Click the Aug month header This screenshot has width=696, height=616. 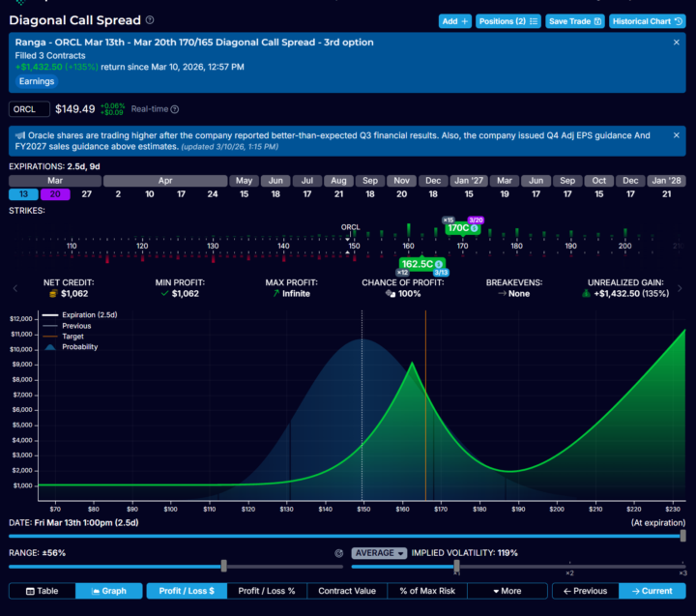338,181
